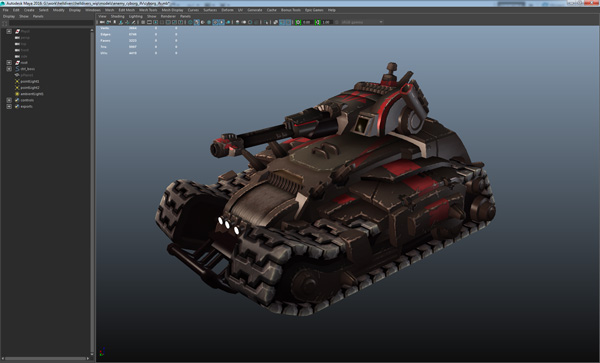
Task: Click the skeleton S icon of skel_boss
Action: point(17,69)
